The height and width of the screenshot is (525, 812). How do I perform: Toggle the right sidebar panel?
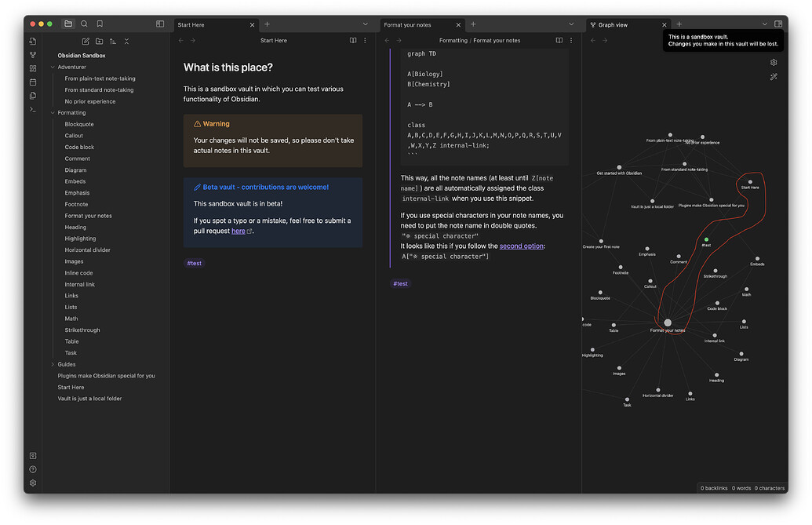pos(778,24)
